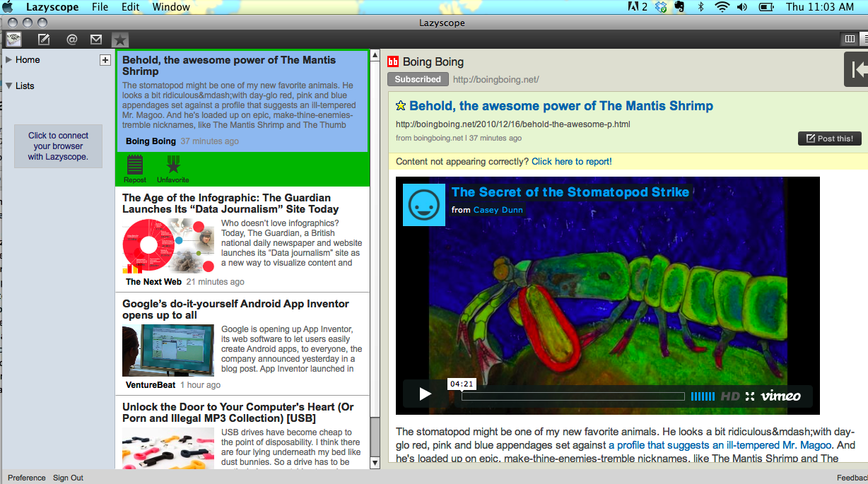Open the Wi-Fi status menu

(722, 7)
